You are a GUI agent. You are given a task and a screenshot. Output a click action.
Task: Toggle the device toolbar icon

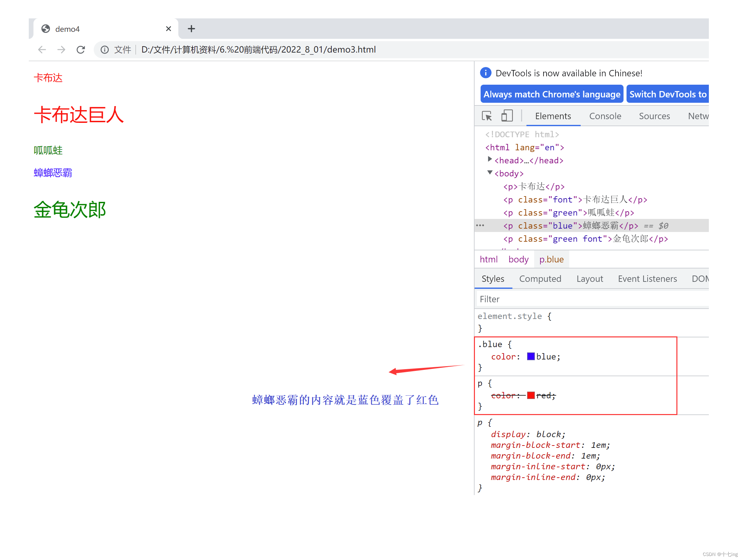click(x=507, y=116)
